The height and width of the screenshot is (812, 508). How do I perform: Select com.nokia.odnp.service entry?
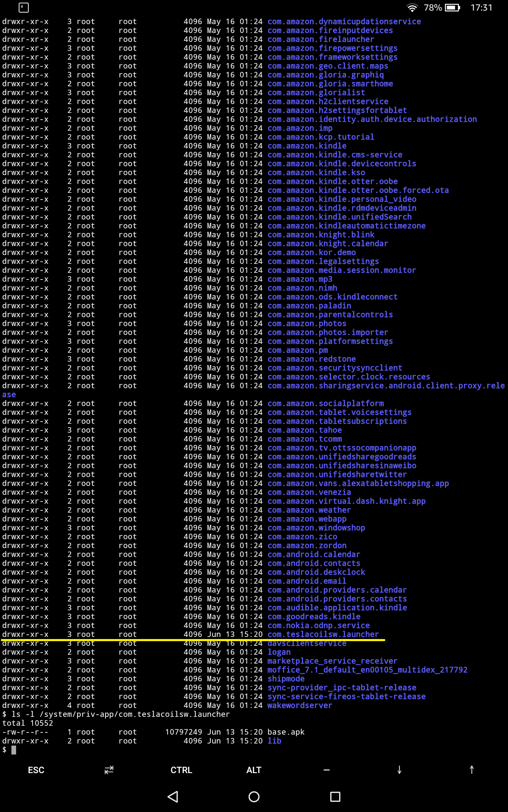[318, 625]
